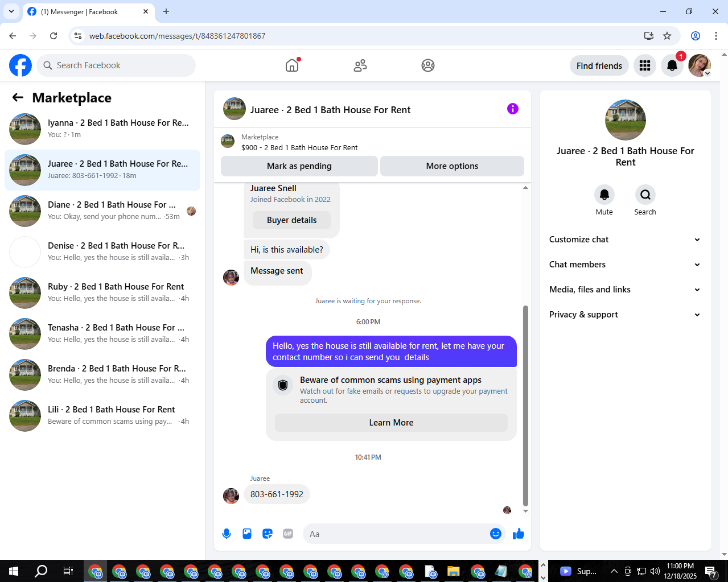Open Buyer details
The width and height of the screenshot is (728, 582).
[x=291, y=220]
